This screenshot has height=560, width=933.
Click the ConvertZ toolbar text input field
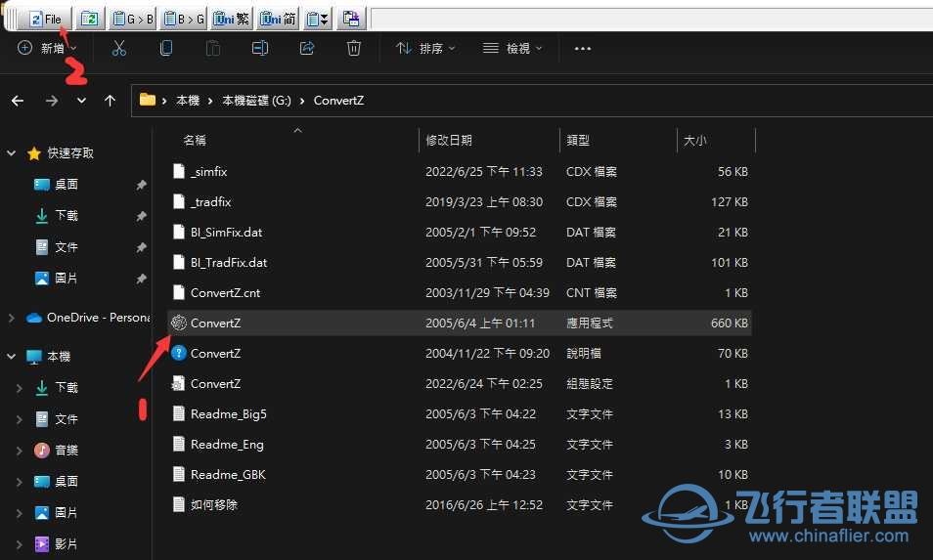[x=651, y=19]
